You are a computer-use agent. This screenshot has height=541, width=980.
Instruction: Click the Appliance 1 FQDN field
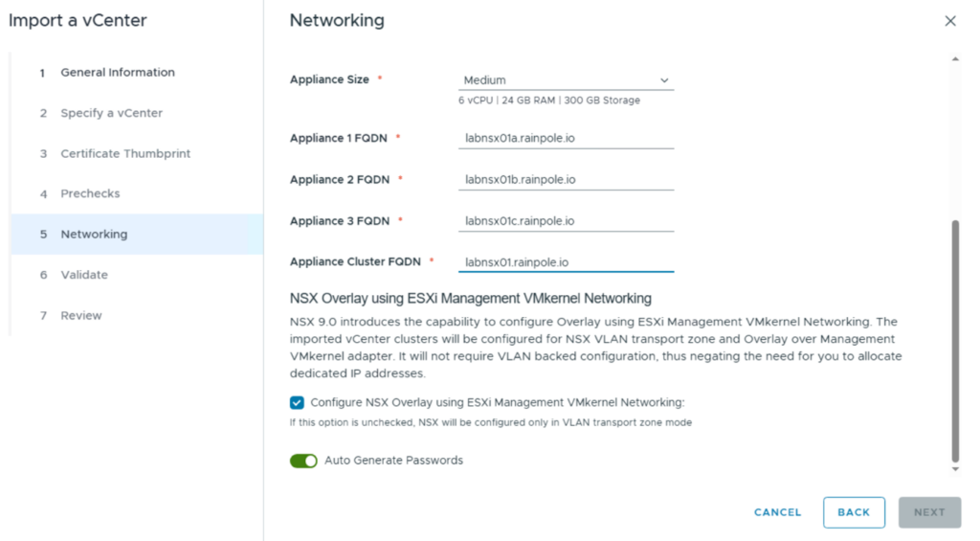(x=565, y=138)
